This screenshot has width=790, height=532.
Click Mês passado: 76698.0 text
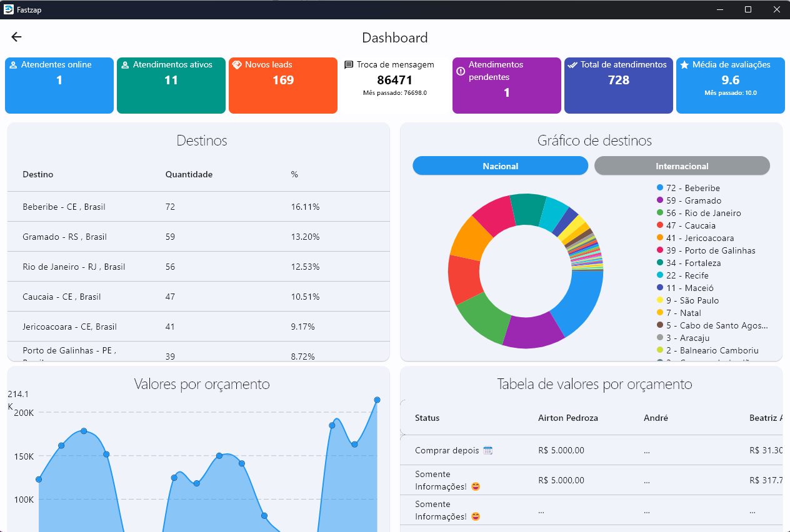(x=395, y=92)
